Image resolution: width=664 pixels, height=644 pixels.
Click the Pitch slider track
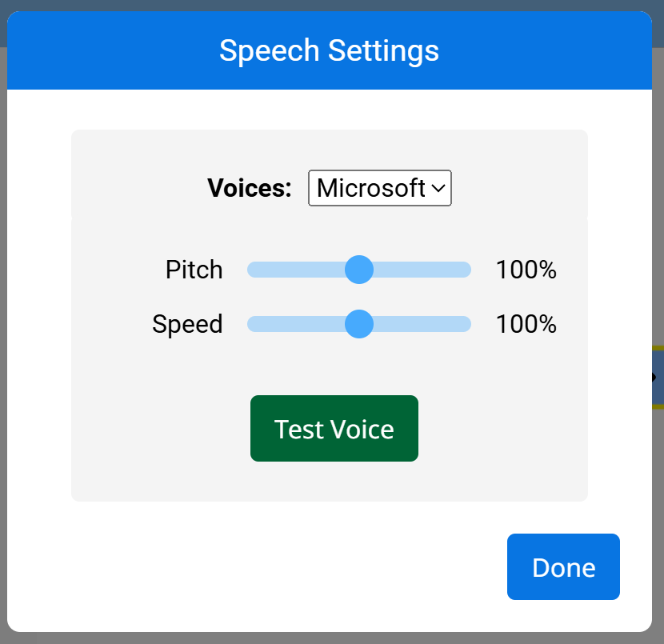pos(424,270)
